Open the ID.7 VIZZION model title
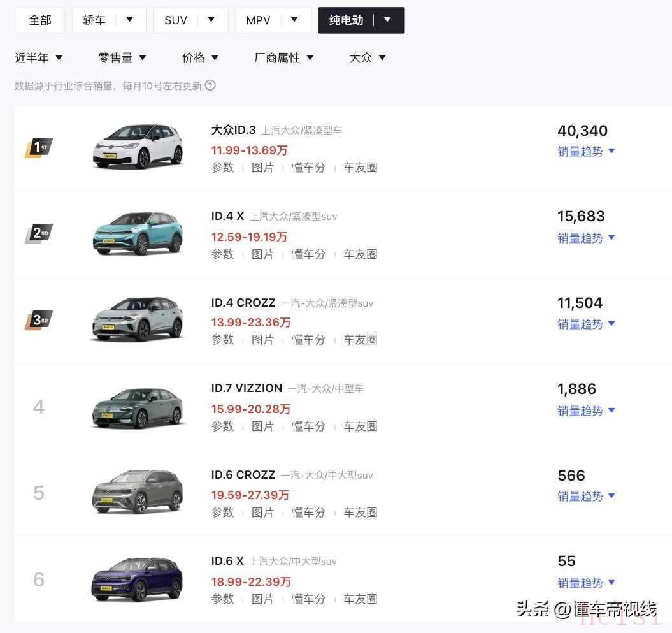672x633 pixels. [x=247, y=388]
